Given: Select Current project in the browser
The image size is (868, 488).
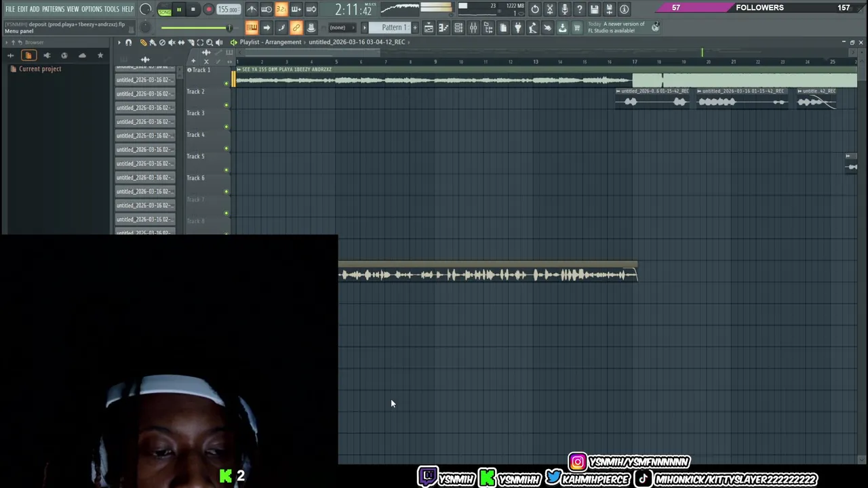Looking at the screenshot, I should click(40, 69).
